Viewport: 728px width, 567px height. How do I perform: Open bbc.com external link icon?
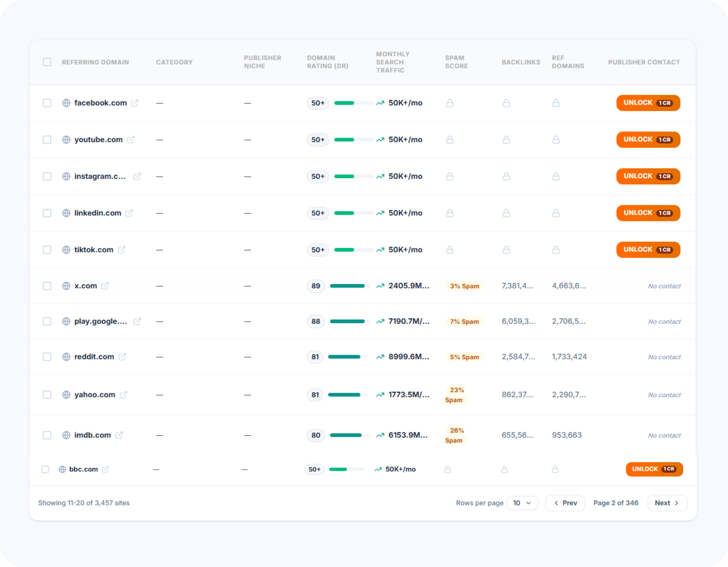pyautogui.click(x=105, y=469)
